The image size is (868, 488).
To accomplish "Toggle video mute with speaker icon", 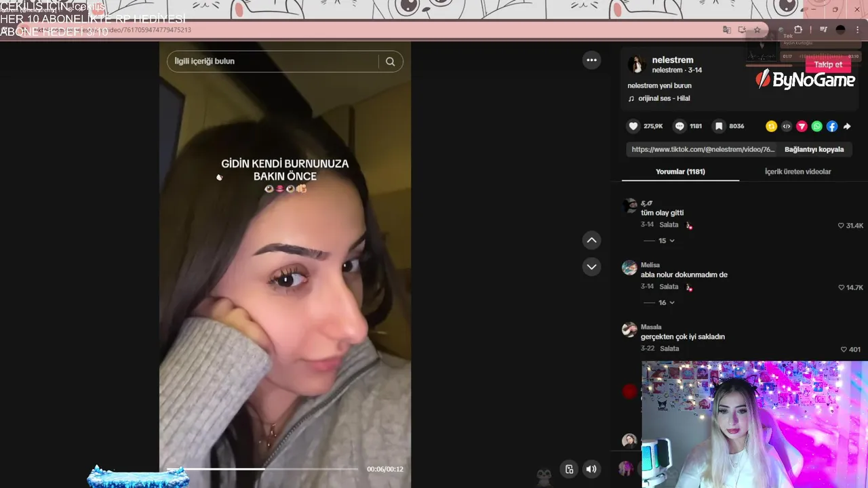I will [591, 469].
